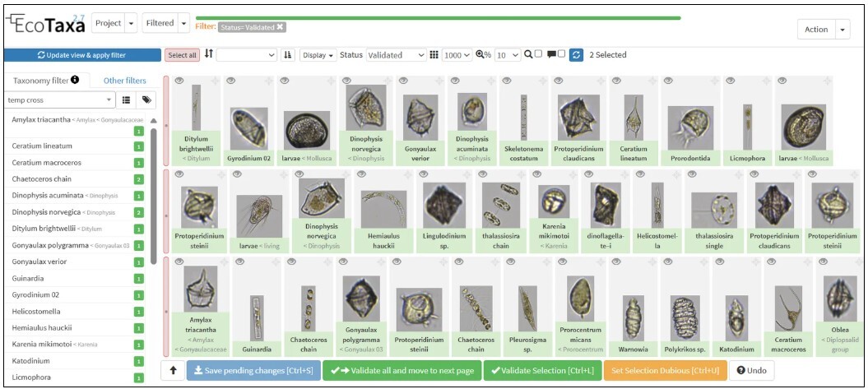Image resolution: width=868 pixels, height=389 pixels.
Task: Click the tag icon in taxonomy filter
Action: point(146,100)
